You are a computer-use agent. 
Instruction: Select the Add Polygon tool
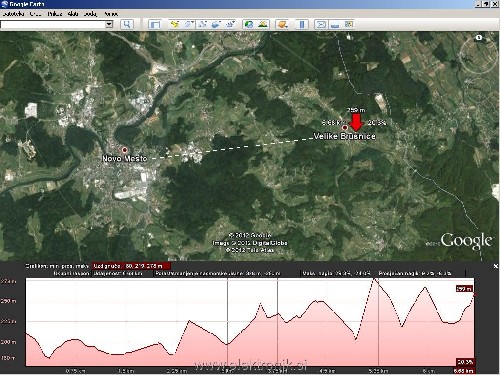click(x=188, y=24)
